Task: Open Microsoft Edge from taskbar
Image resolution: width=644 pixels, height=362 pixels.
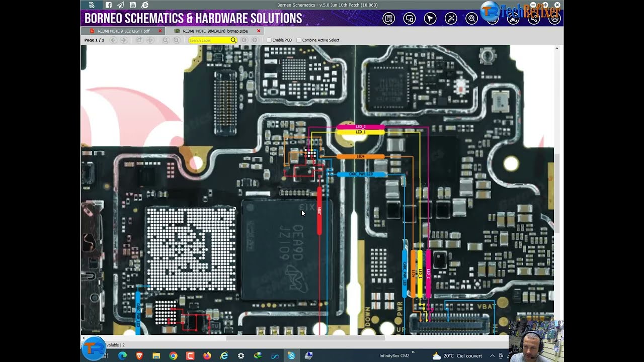Action: click(122, 356)
